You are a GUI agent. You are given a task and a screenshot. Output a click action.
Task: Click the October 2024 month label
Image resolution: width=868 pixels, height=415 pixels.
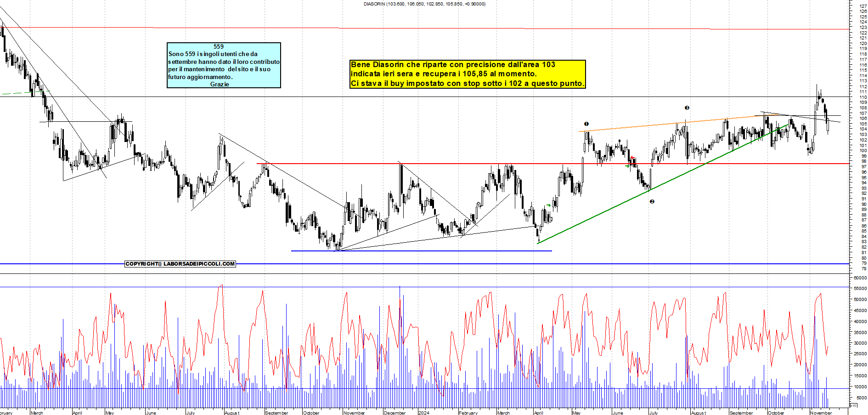click(x=776, y=413)
